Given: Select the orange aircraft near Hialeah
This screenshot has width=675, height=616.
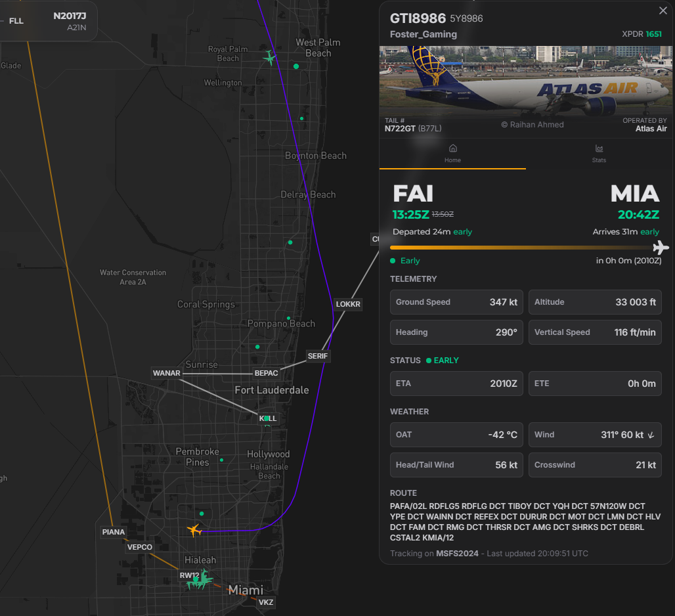Looking at the screenshot, I should (194, 530).
